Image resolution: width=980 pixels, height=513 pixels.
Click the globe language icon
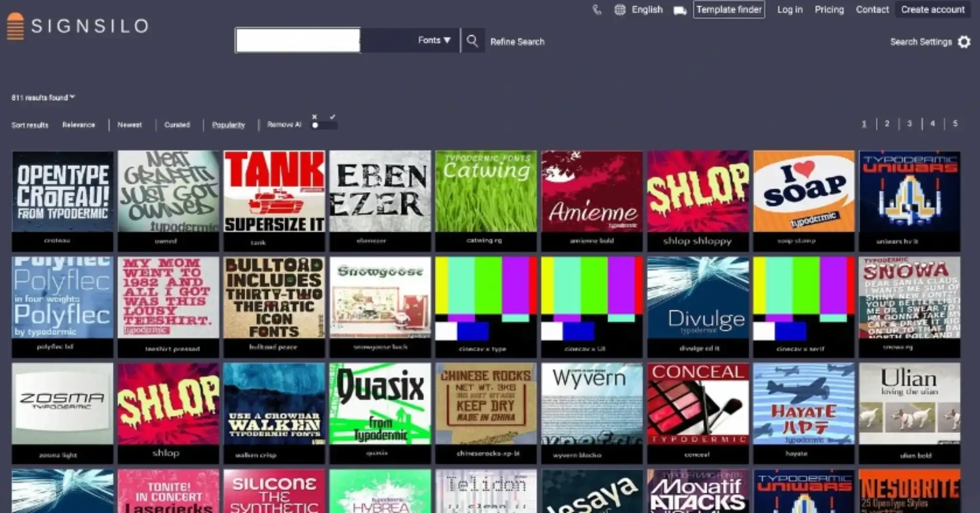tap(620, 10)
